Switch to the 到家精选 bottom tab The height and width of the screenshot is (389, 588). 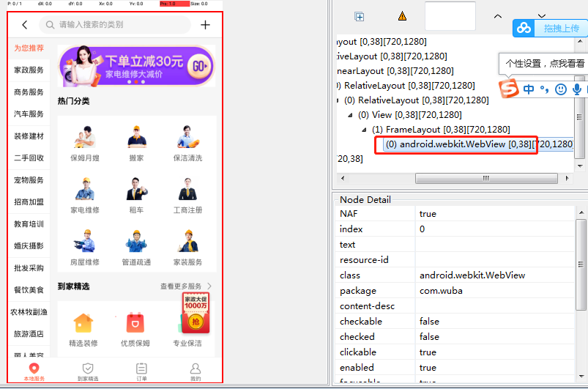point(88,371)
